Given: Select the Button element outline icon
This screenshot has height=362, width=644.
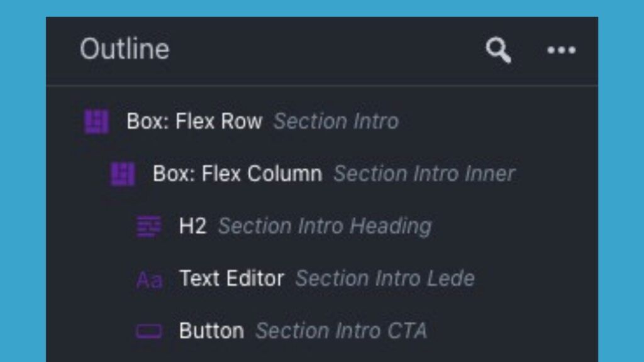Looking at the screenshot, I should click(149, 330).
